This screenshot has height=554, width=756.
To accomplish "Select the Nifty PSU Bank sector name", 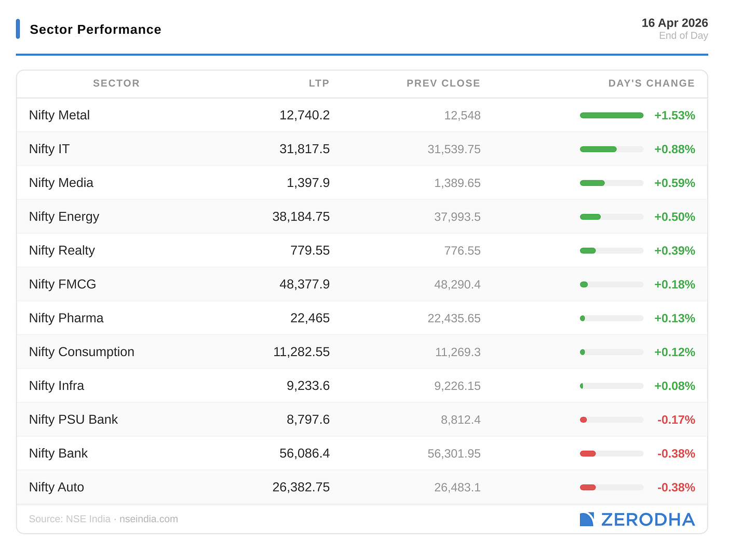I will pyautogui.click(x=73, y=419).
